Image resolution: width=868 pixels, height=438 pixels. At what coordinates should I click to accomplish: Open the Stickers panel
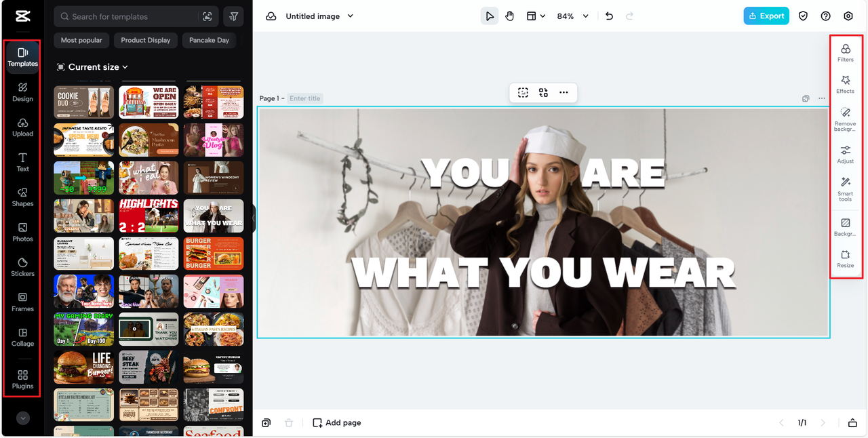coord(22,267)
